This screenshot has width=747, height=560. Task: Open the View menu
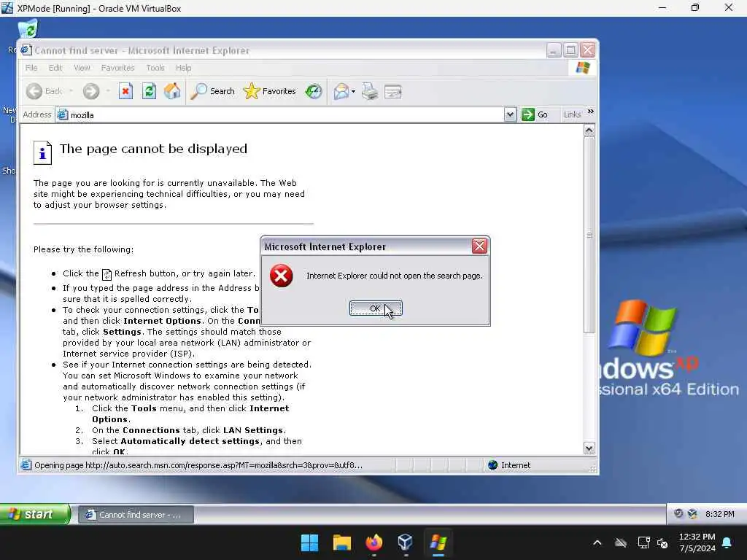point(82,68)
